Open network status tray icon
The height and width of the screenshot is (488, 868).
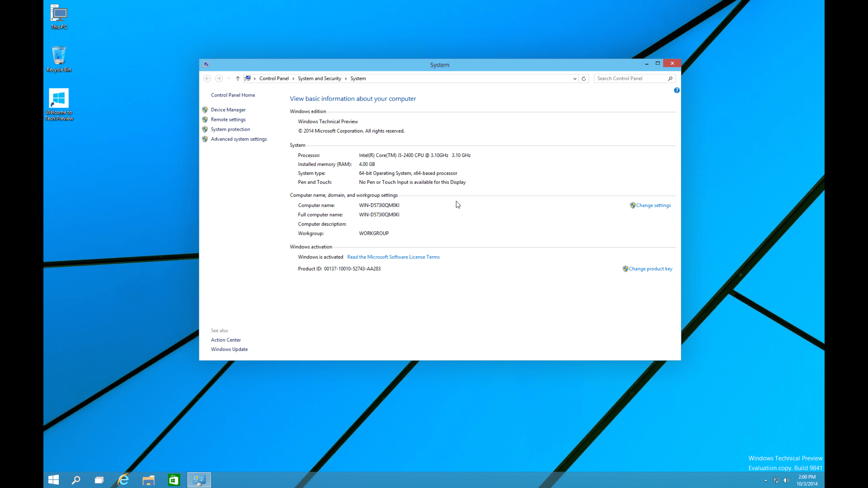tap(776, 480)
